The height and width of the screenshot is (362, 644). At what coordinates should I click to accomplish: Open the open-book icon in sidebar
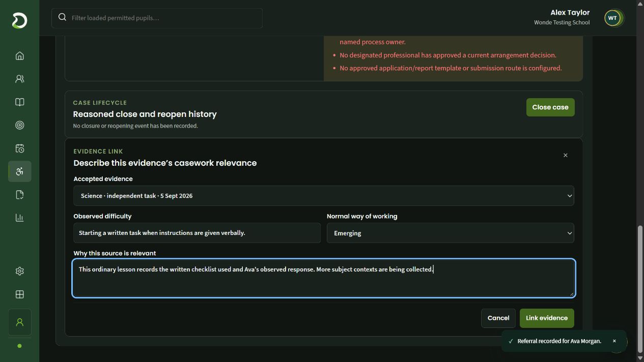click(20, 102)
